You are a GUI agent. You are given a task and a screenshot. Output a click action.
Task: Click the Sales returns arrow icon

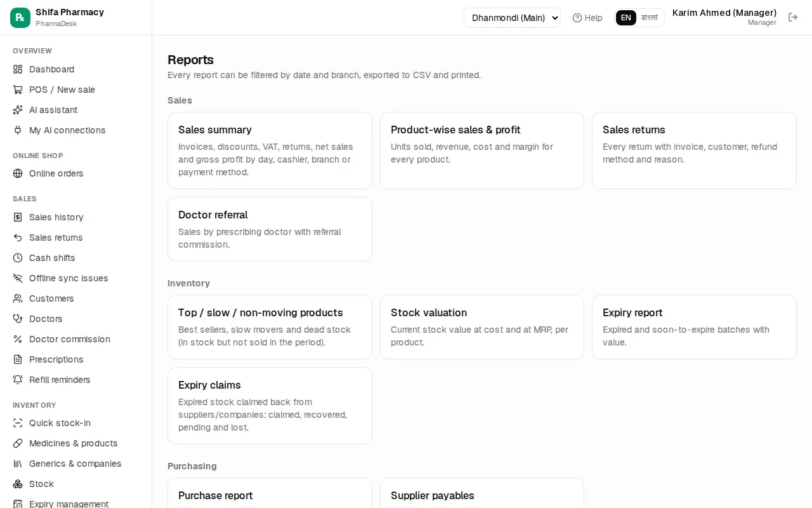point(18,237)
